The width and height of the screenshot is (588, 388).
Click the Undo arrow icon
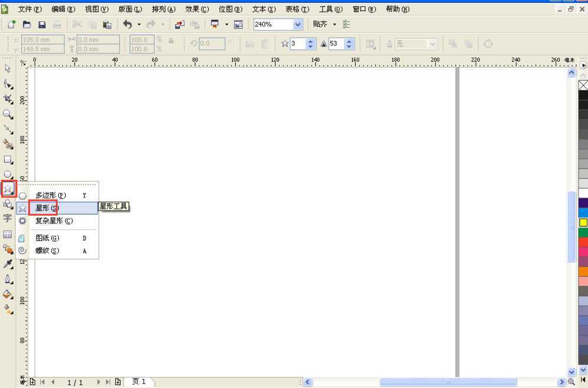(x=128, y=24)
